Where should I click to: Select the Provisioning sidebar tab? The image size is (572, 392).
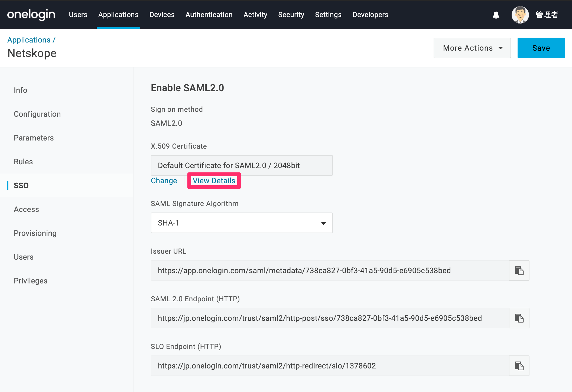(35, 233)
